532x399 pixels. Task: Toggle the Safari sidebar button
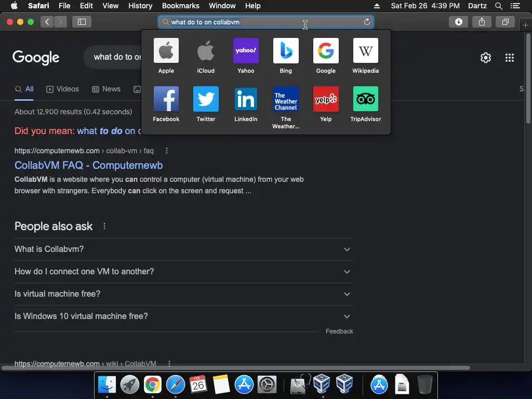pos(82,22)
